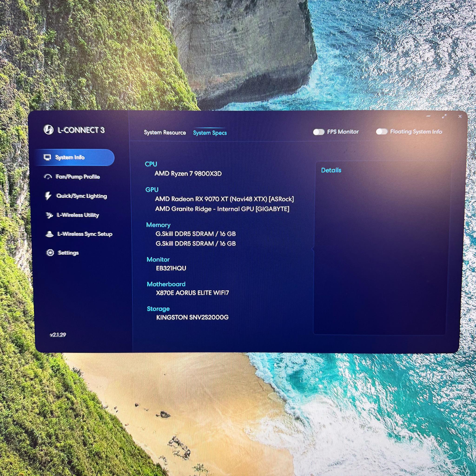Enable the FPS Monitor toggle

pyautogui.click(x=319, y=132)
